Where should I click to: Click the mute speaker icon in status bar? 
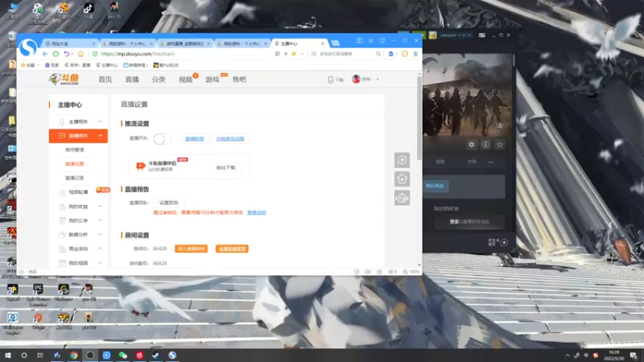click(368, 272)
